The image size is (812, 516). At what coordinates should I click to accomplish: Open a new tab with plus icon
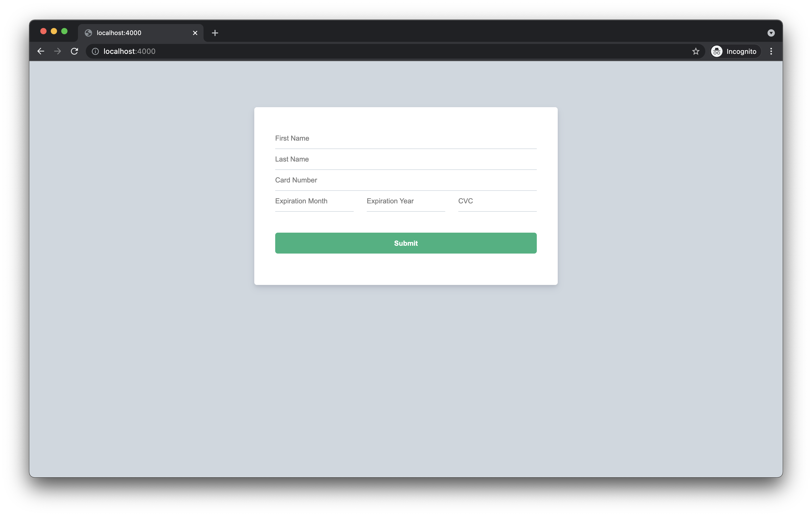[215, 33]
